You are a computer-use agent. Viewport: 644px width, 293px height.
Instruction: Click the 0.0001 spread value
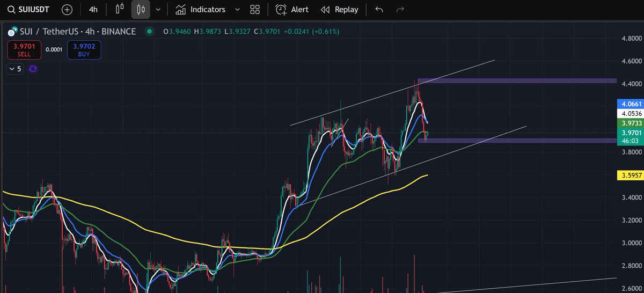(54, 49)
